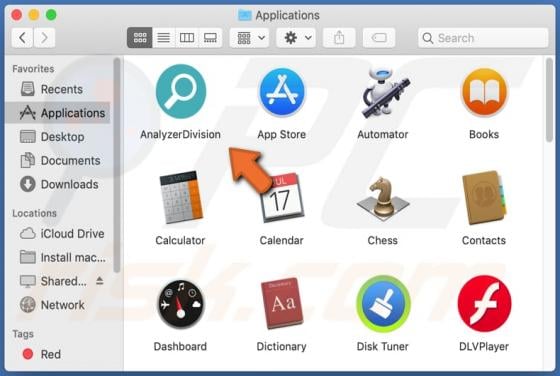This screenshot has width=560, height=376.
Task: Close the Finder window with red button
Action: (16, 15)
